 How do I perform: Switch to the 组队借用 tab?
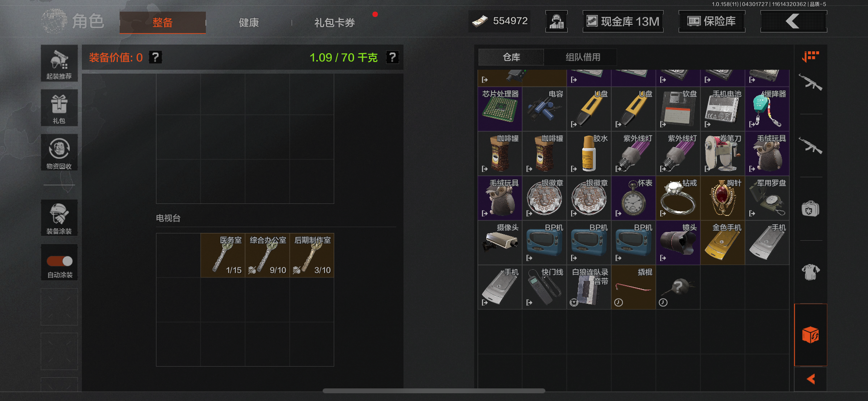coord(583,57)
